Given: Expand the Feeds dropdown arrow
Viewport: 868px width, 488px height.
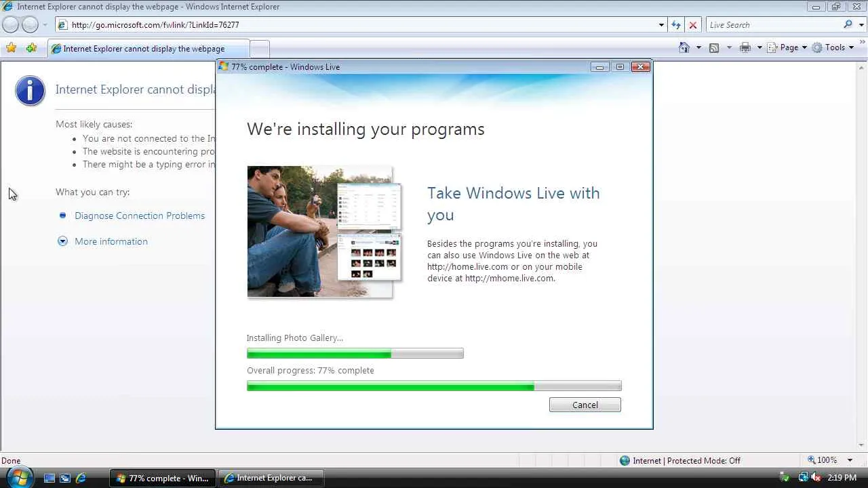Looking at the screenshot, I should coord(729,47).
